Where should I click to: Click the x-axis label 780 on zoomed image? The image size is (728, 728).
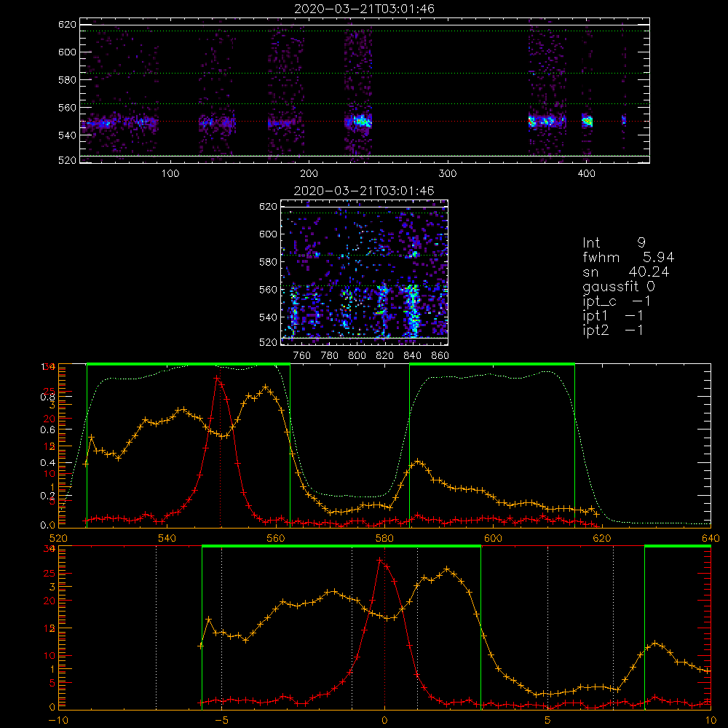coord(330,356)
